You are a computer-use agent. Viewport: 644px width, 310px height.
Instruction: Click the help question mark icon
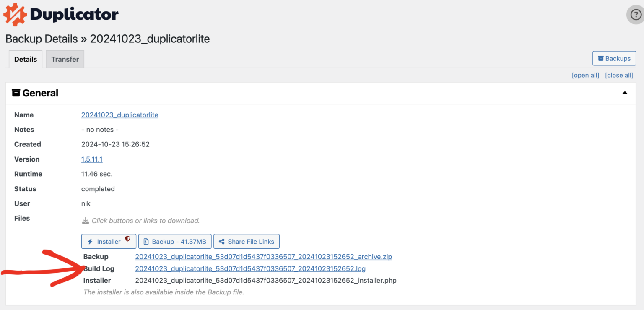click(x=636, y=15)
